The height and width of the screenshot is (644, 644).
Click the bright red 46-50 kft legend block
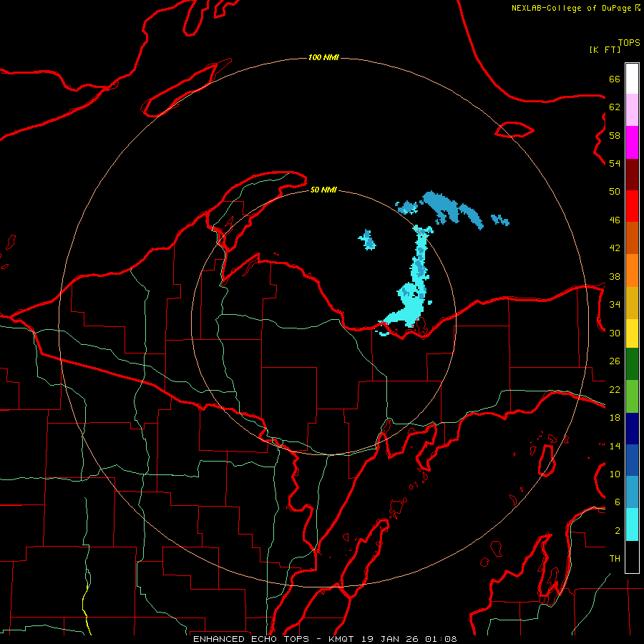632,207
